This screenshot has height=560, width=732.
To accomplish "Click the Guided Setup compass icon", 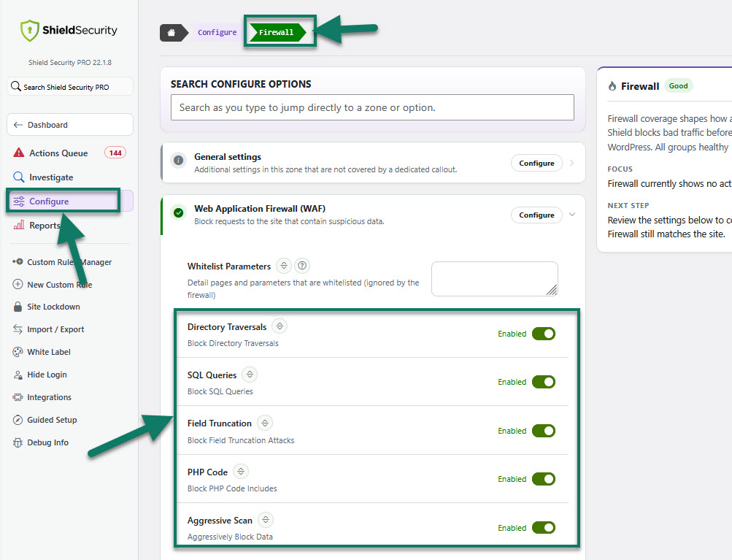I will tap(18, 419).
